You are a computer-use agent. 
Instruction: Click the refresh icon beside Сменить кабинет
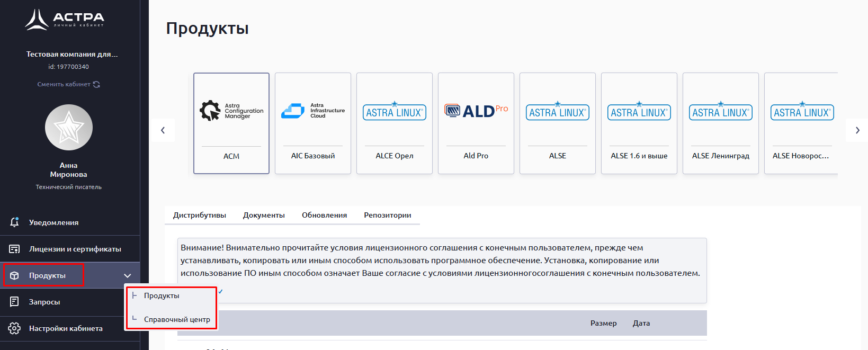(96, 84)
